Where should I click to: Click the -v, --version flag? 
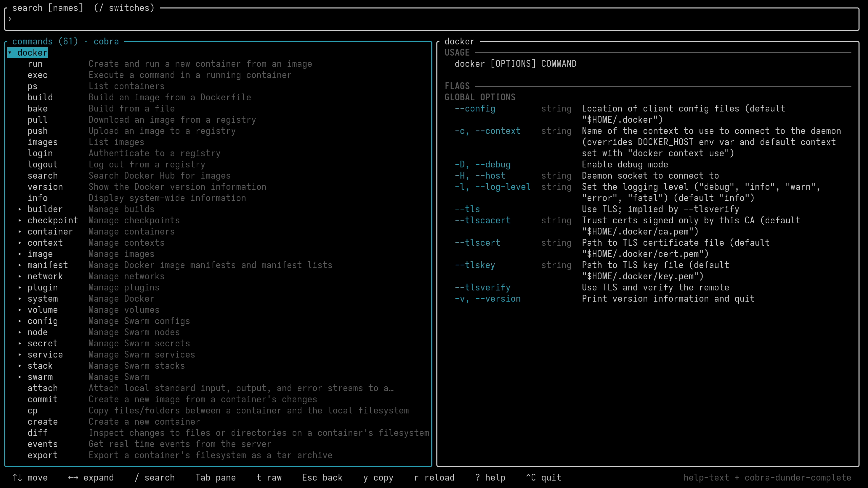point(488,299)
